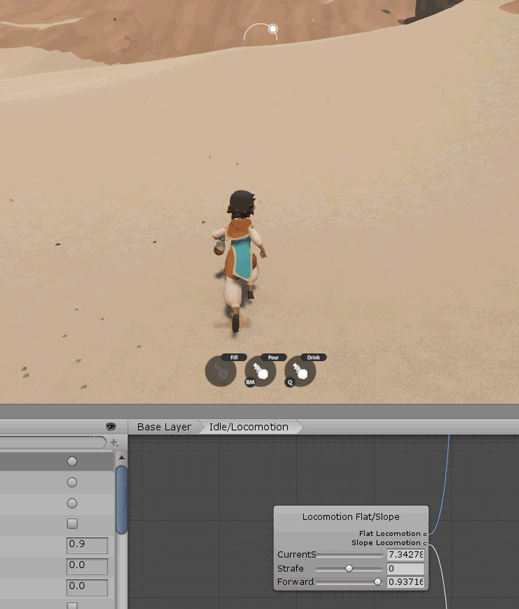The image size is (519, 609).
Task: Click the Slope Locomotion output port
Action: click(x=425, y=543)
